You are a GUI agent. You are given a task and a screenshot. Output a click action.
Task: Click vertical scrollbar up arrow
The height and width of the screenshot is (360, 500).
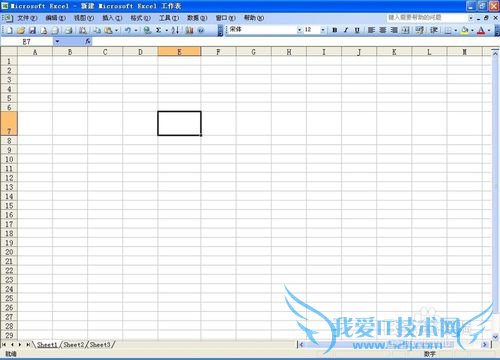[x=495, y=53]
